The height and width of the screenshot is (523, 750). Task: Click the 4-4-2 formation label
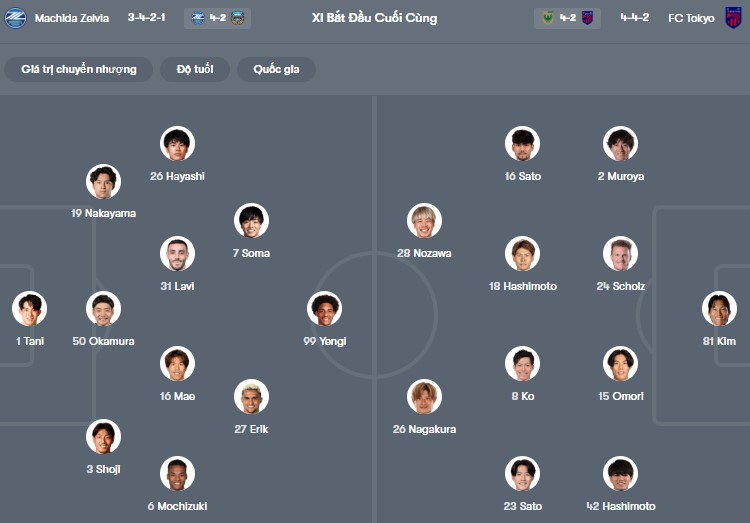pyautogui.click(x=636, y=18)
